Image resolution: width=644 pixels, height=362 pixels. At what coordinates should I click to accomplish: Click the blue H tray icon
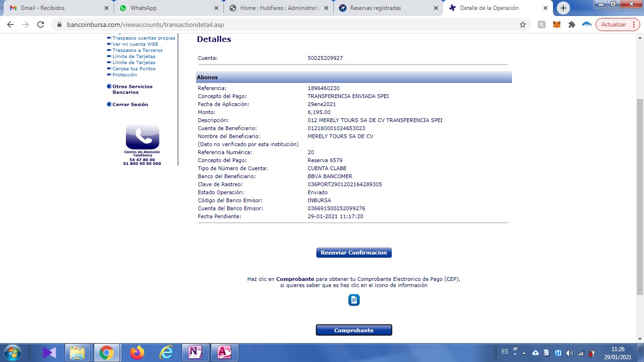pyautogui.click(x=558, y=353)
